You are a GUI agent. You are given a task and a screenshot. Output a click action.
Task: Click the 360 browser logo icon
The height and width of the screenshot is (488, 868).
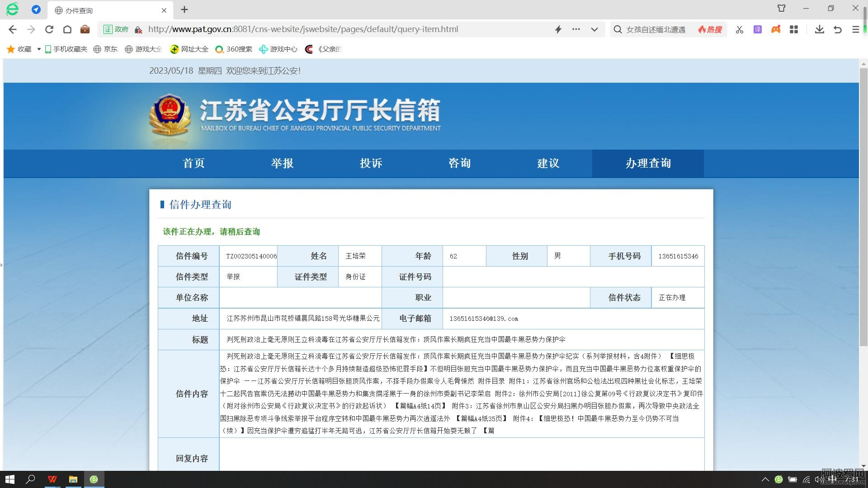pos(12,9)
